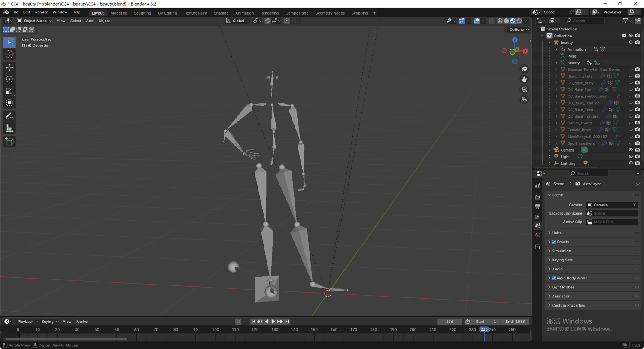Show CC_Base_Body in the viewport
This screenshot has width=644, height=349.
tap(631, 83)
